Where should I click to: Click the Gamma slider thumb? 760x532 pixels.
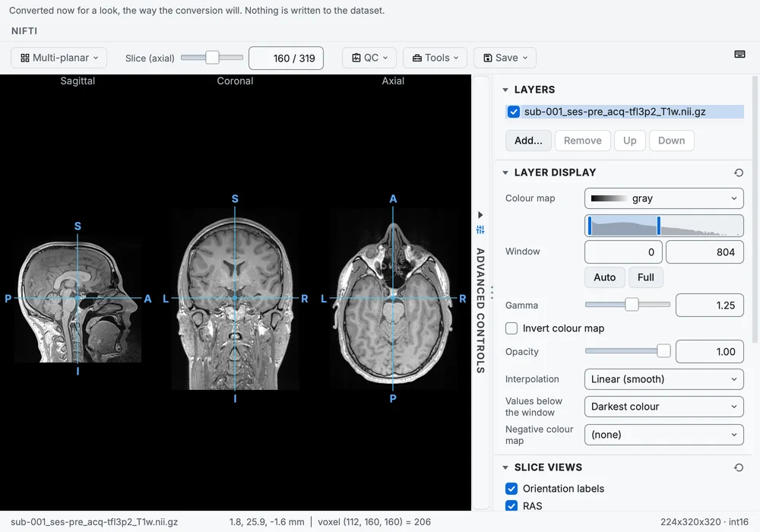point(632,304)
